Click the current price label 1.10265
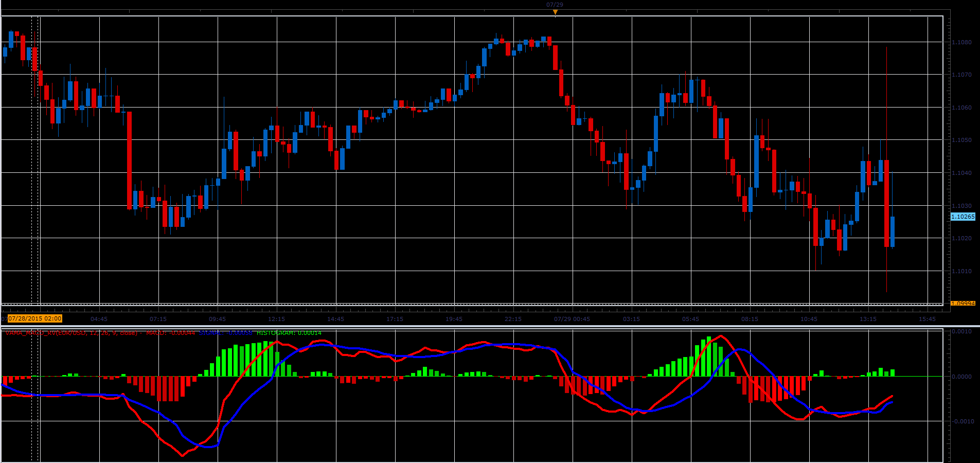Image resolution: width=980 pixels, height=463 pixels. pyautogui.click(x=963, y=217)
